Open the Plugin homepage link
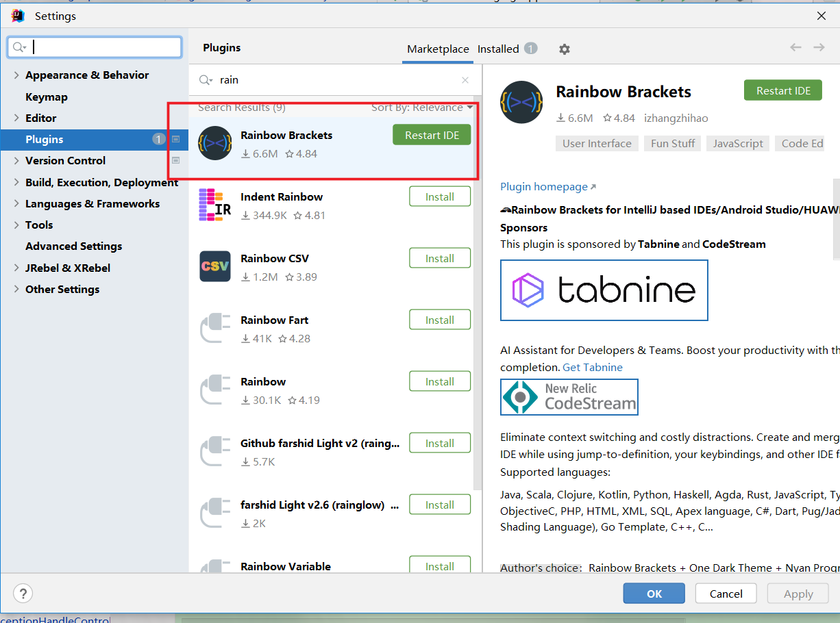The width and height of the screenshot is (840, 623). pos(548,187)
